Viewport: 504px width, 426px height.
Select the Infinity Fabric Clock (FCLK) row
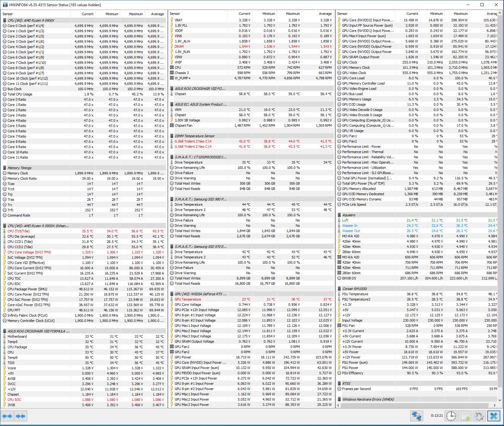(x=84, y=315)
